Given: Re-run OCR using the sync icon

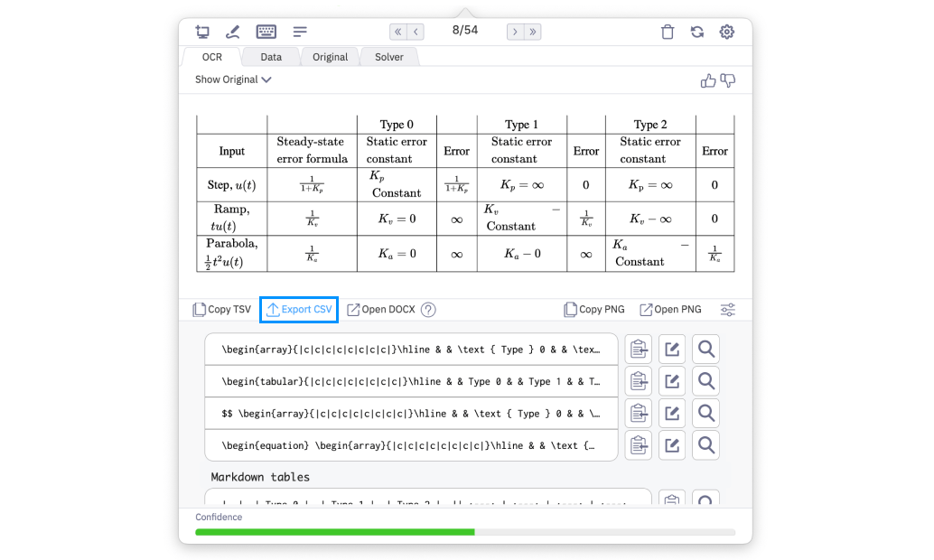Looking at the screenshot, I should (696, 31).
